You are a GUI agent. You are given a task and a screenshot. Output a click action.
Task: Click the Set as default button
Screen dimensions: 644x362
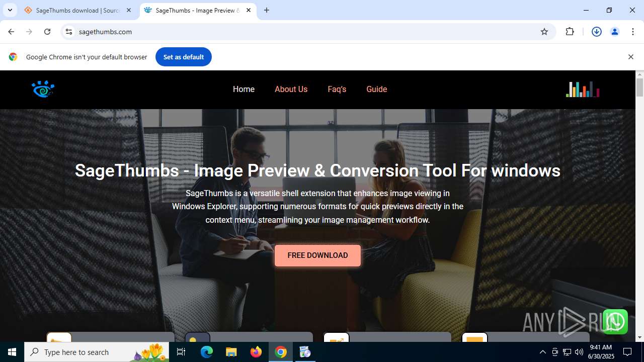(x=184, y=57)
